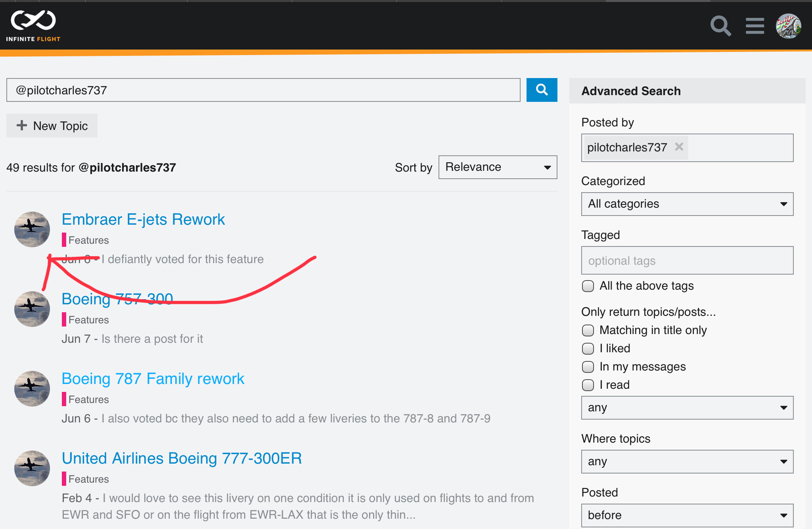Open the Posted before dropdown

coord(687,515)
